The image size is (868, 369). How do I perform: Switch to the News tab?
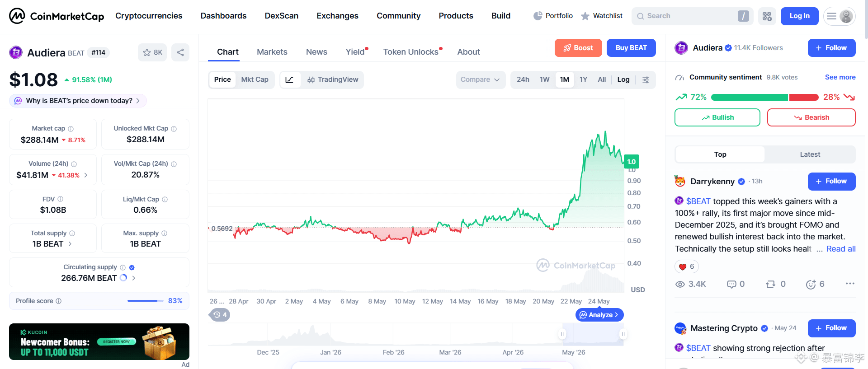316,52
